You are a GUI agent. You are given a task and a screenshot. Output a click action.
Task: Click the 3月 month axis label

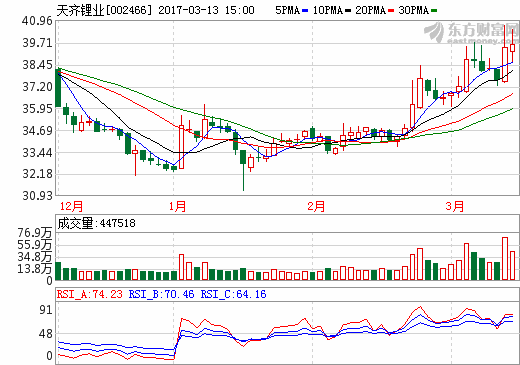click(x=454, y=206)
